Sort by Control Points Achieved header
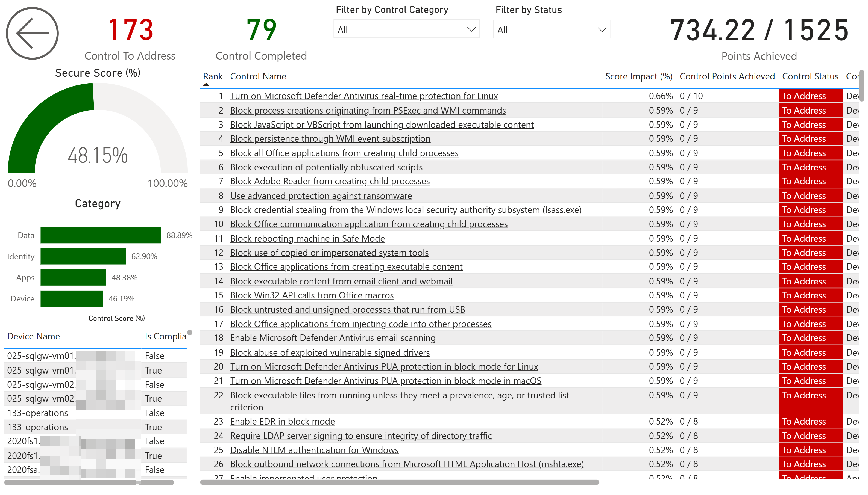868x495 pixels. tap(727, 76)
